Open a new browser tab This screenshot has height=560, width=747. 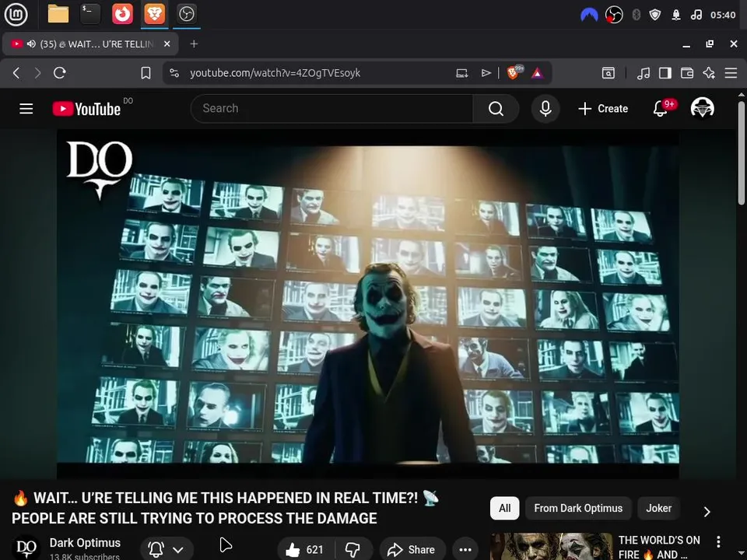[194, 44]
